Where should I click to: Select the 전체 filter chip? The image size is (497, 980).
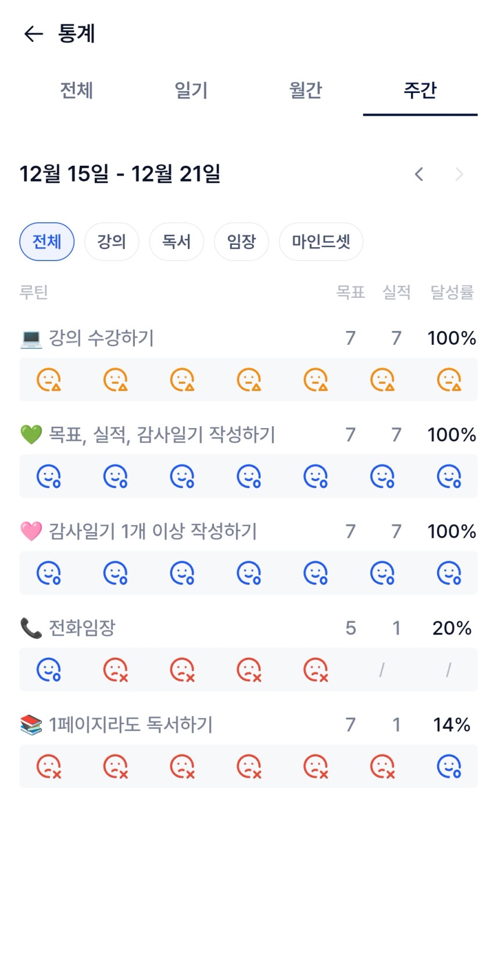[47, 241]
